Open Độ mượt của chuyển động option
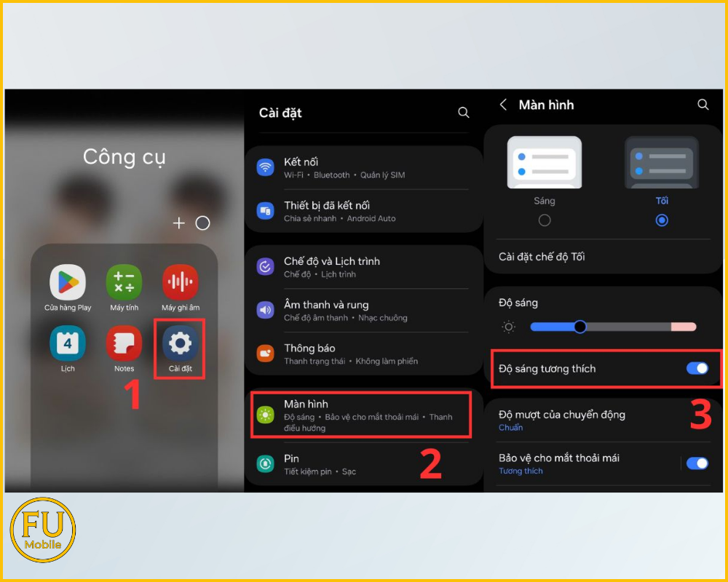The width and height of the screenshot is (728, 582). (x=582, y=420)
